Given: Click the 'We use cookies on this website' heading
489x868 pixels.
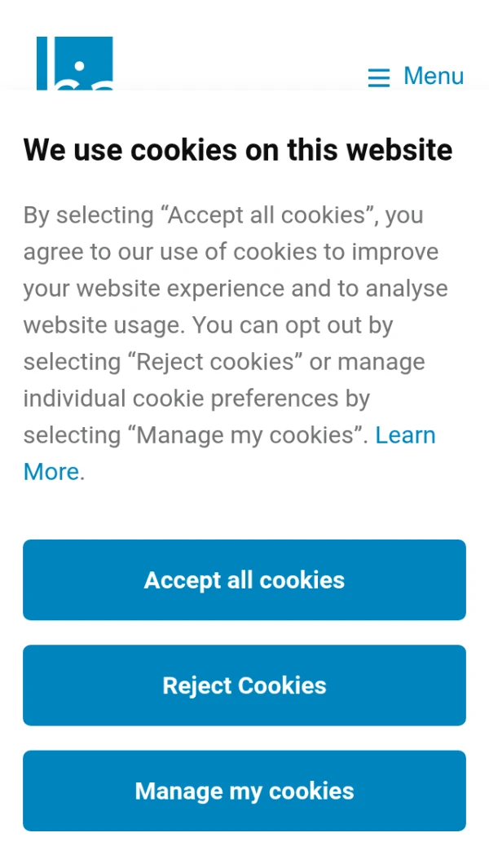Looking at the screenshot, I should [238, 150].
